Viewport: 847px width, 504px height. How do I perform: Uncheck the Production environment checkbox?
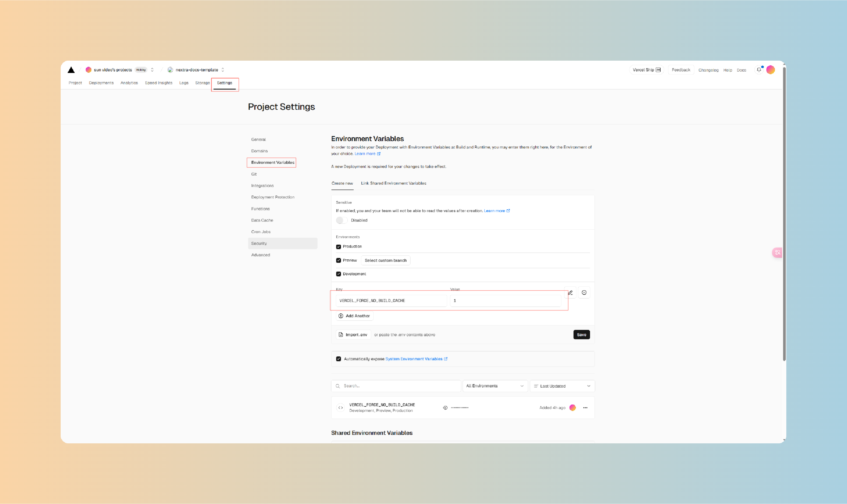338,247
